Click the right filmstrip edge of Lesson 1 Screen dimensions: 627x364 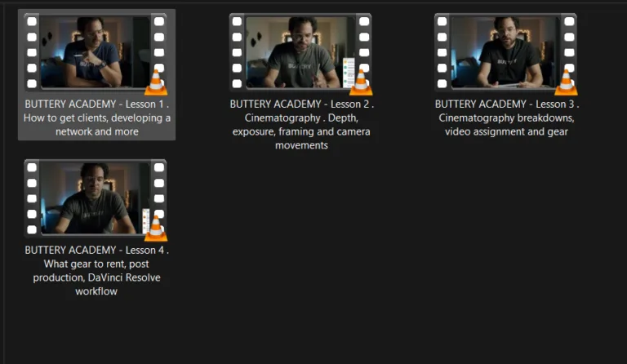(158, 41)
